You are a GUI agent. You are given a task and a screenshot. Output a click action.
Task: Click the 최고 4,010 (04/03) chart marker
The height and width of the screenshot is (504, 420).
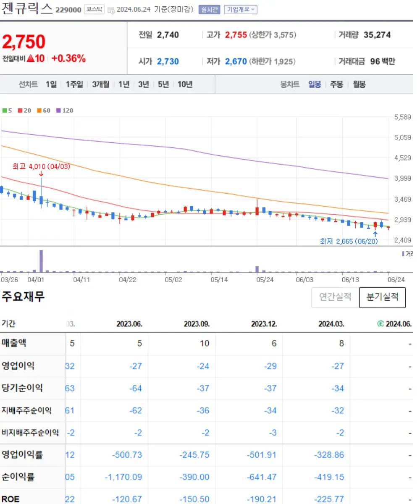41,166
